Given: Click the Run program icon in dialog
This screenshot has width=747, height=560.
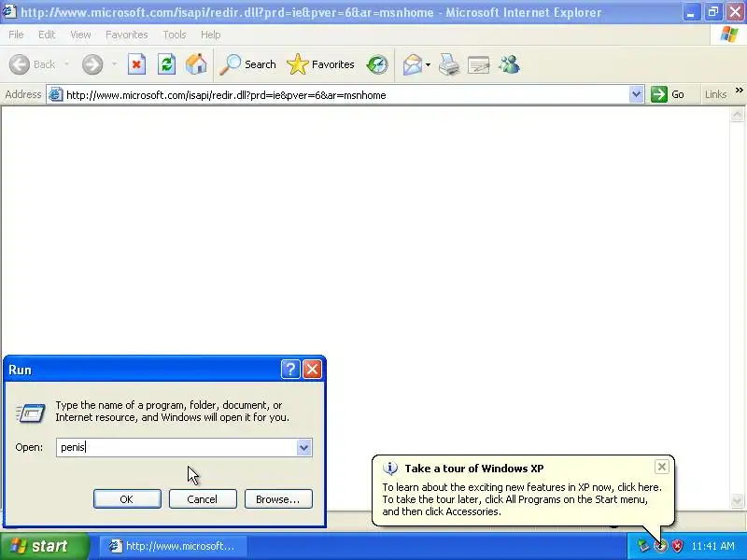Looking at the screenshot, I should [x=31, y=413].
